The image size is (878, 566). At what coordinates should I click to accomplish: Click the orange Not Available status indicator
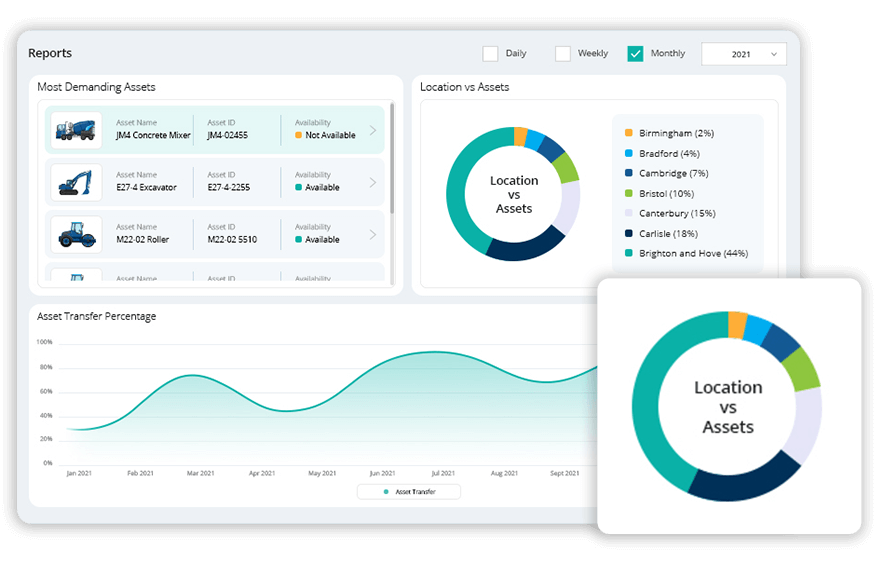[298, 135]
